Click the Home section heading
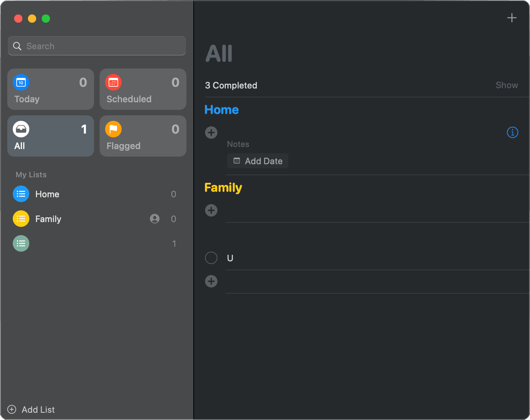Screen dimensions: 530x420 [x=222, y=110]
